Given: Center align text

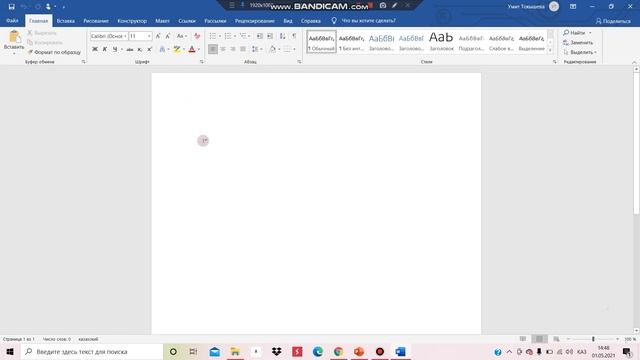Looking at the screenshot, I should click(x=223, y=49).
